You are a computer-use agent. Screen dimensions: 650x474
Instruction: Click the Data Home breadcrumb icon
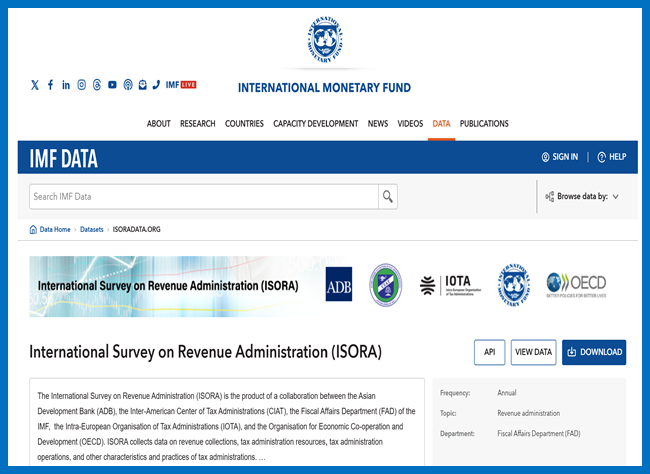coord(33,229)
